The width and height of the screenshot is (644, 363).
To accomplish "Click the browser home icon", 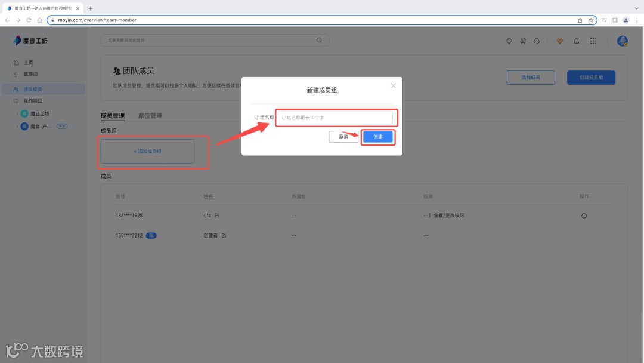I will [39, 20].
